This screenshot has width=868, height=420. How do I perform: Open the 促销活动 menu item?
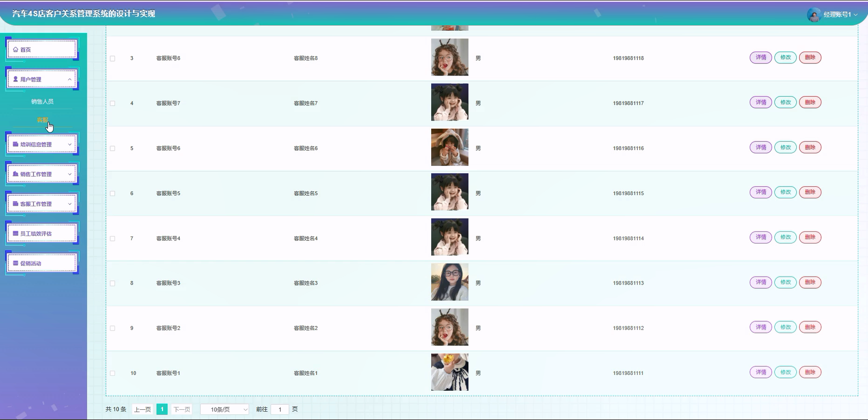pyautogui.click(x=42, y=264)
